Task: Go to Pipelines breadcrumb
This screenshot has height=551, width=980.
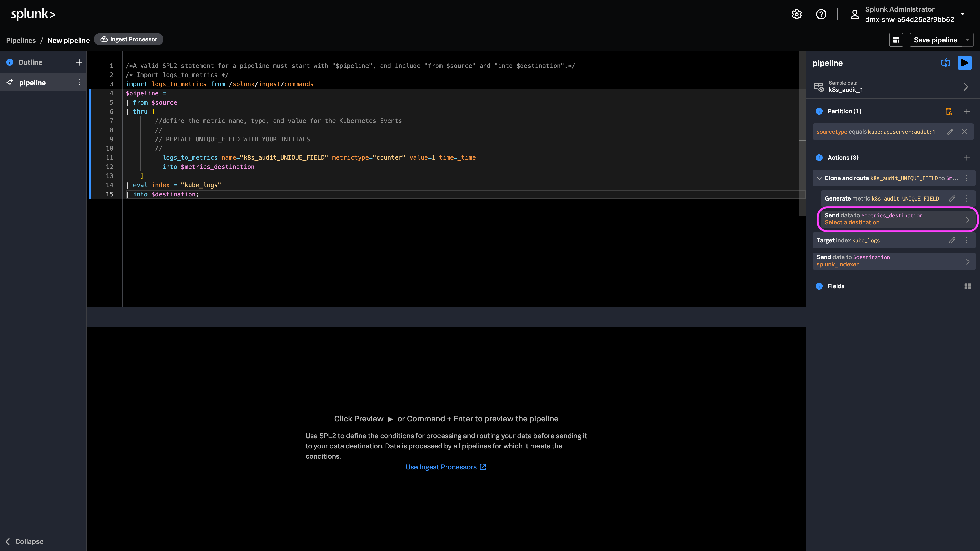Action: coord(21,40)
